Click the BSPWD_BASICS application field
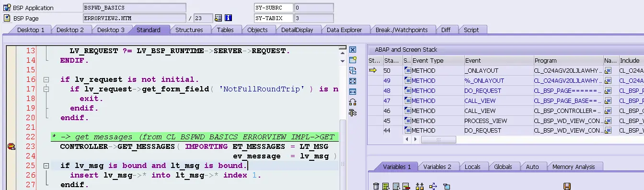This screenshot has height=190, width=644. coord(134,8)
